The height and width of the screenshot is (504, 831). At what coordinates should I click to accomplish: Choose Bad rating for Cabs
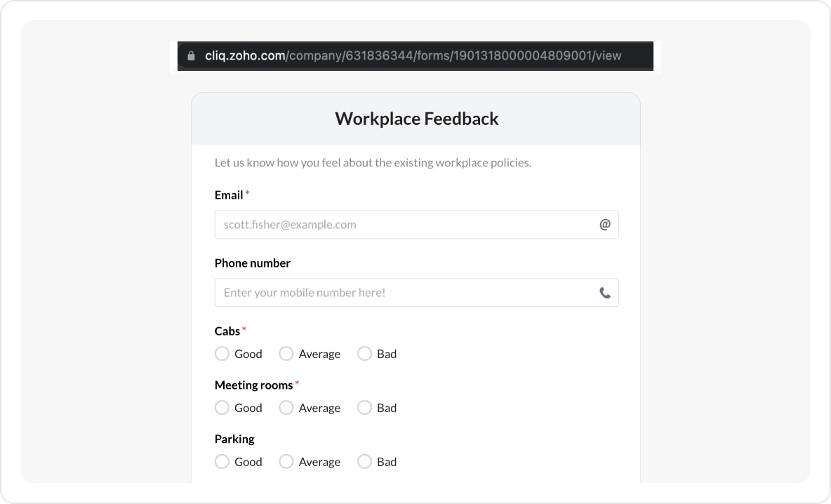(364, 354)
